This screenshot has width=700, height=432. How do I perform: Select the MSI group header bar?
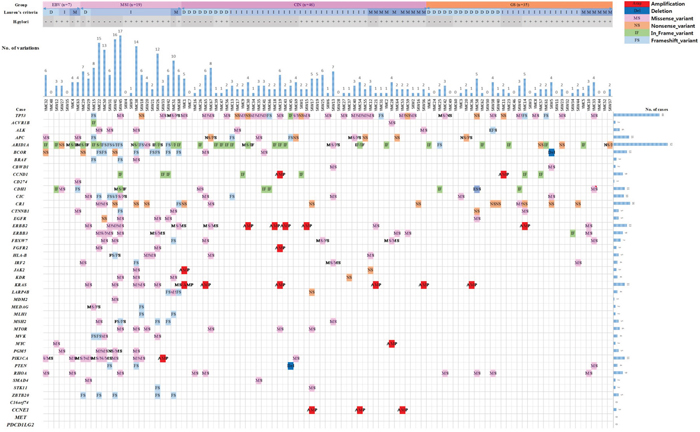132,4
